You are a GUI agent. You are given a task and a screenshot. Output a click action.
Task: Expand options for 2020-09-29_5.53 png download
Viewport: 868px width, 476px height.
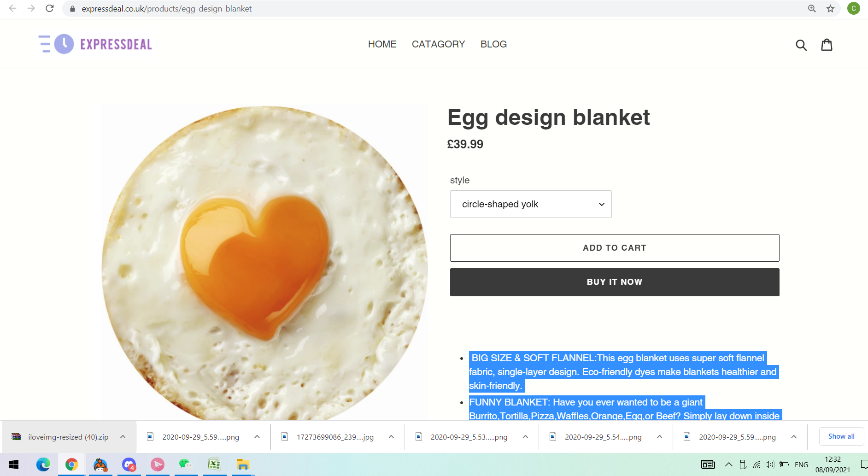525,437
